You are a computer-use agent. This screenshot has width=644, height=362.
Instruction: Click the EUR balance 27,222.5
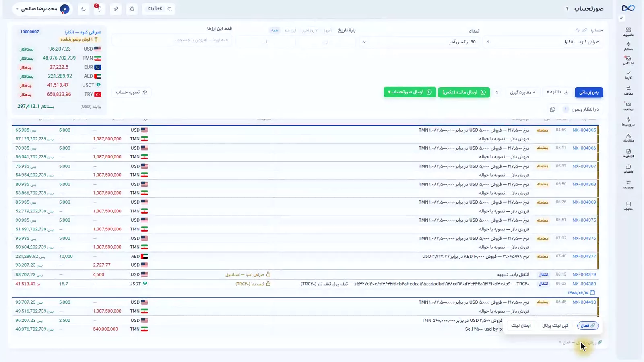pyautogui.click(x=59, y=67)
